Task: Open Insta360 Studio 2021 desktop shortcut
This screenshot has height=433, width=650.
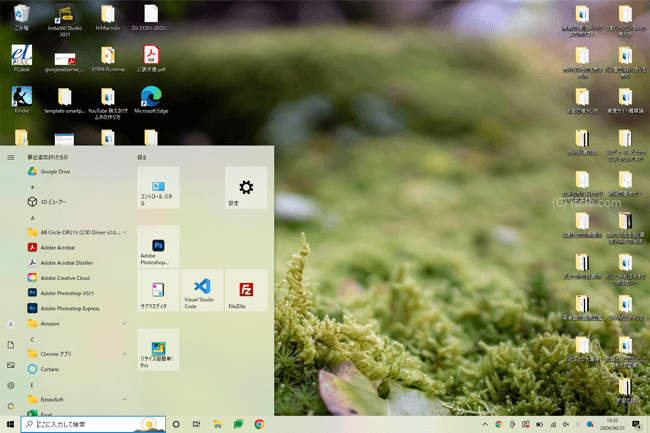Action: click(65, 20)
